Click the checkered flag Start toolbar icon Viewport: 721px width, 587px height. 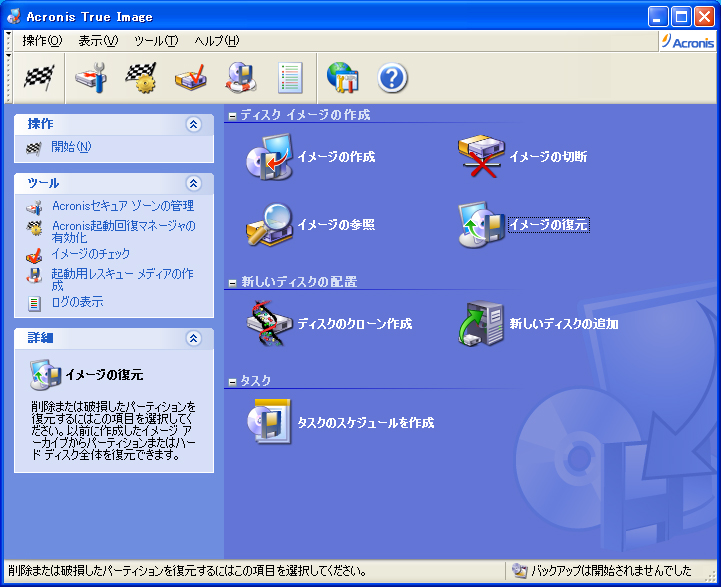click(x=39, y=78)
